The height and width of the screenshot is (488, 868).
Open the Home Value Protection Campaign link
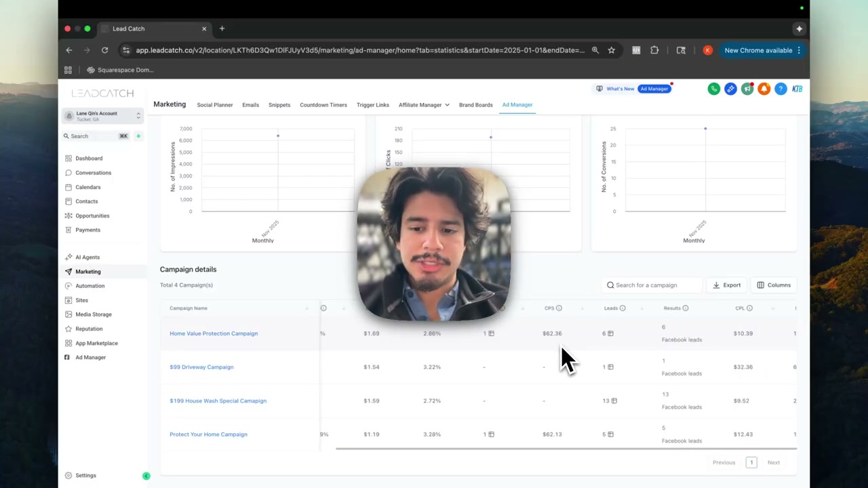click(214, 333)
